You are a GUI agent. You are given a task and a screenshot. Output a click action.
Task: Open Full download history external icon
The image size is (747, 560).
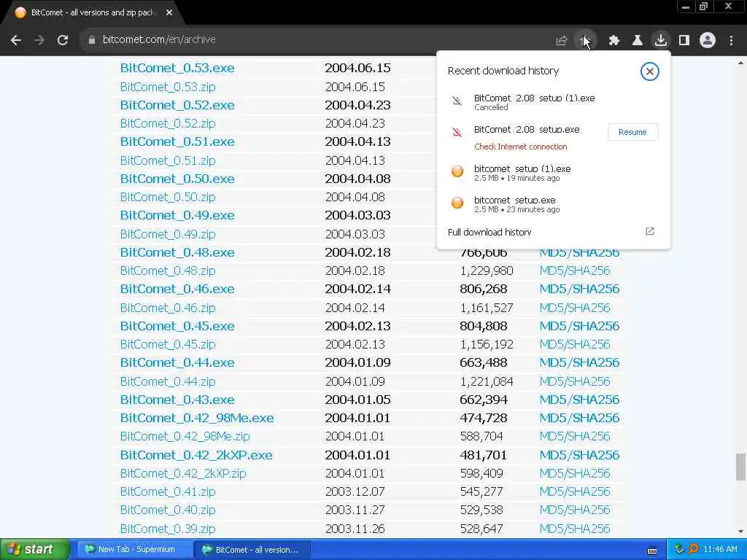(x=650, y=231)
